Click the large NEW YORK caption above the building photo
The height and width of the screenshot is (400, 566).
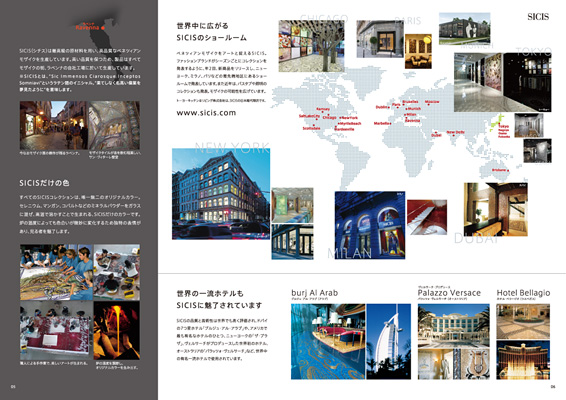click(232, 147)
